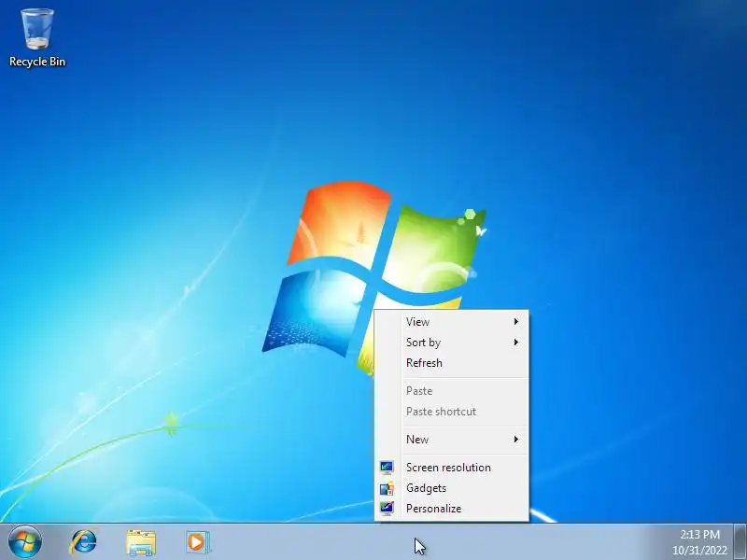Screen dimensions: 747x560
Task: Choose Screen resolution from the context menu
Action: click(452, 468)
